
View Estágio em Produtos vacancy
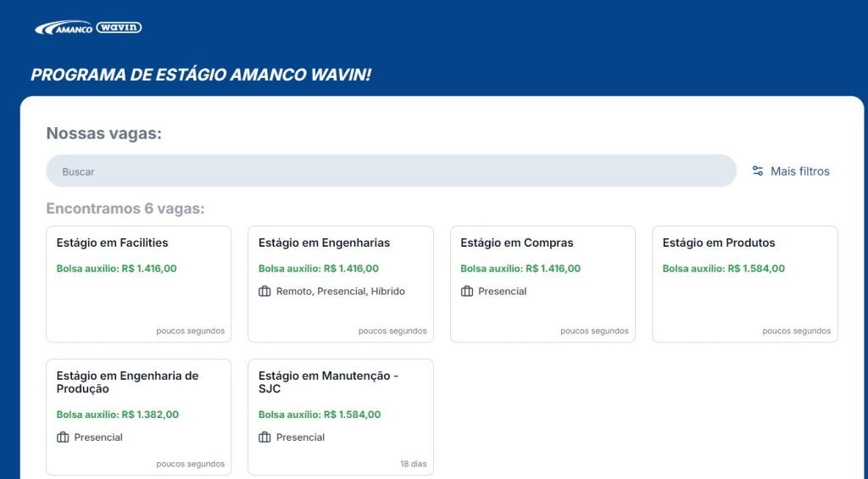(x=744, y=284)
